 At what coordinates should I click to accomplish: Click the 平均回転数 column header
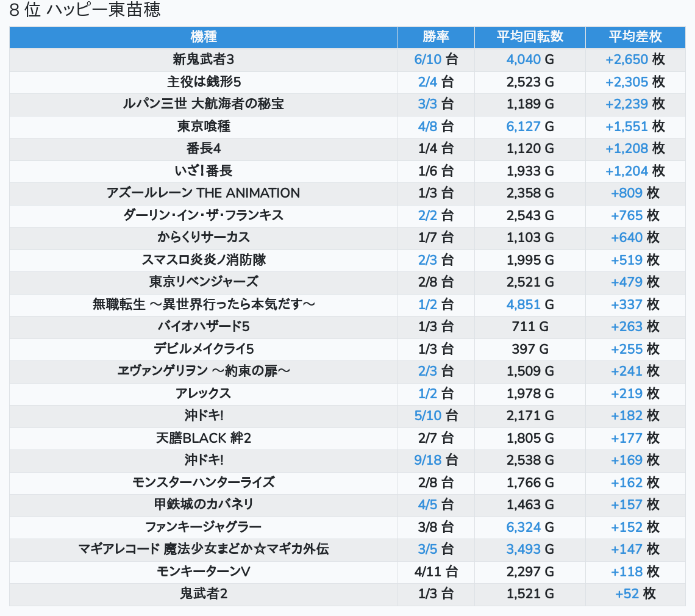tap(529, 37)
